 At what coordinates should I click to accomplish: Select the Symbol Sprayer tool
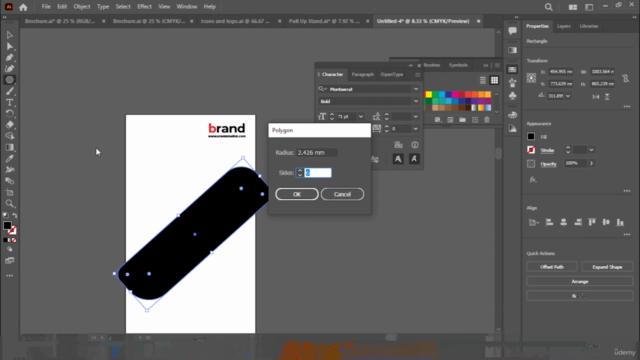[x=9, y=170]
